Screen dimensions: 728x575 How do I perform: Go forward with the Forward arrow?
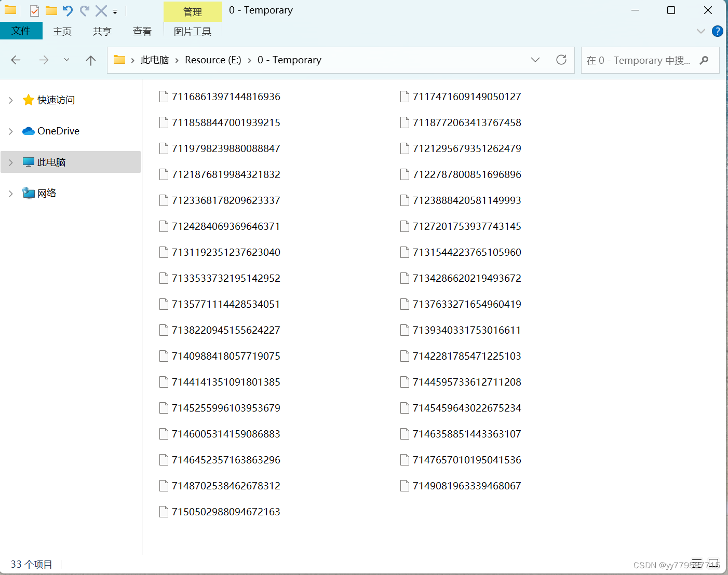[44, 60]
